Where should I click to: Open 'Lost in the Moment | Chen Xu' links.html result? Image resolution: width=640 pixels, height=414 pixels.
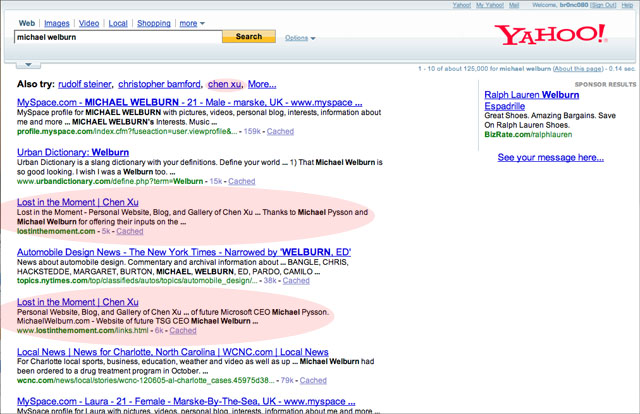[78, 302]
